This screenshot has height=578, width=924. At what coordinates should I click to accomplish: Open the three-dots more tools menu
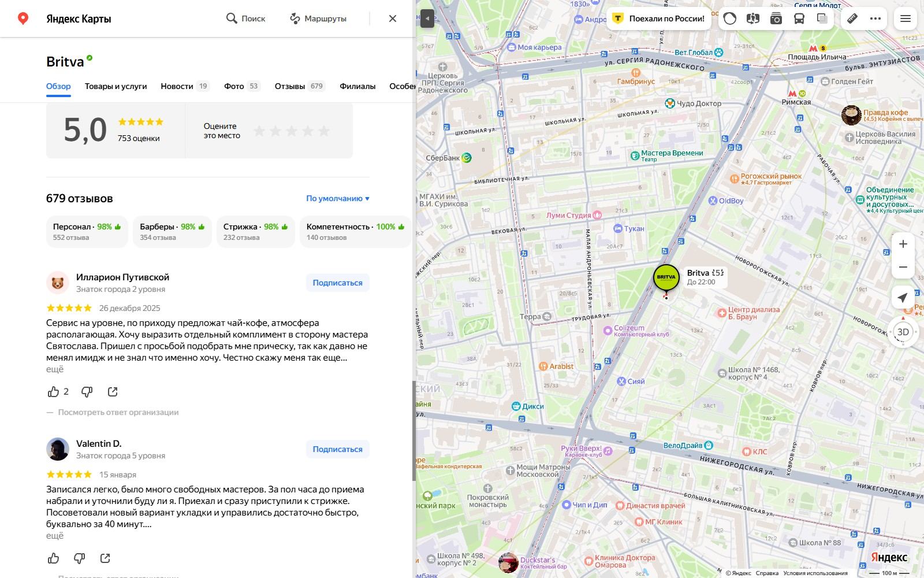point(875,18)
